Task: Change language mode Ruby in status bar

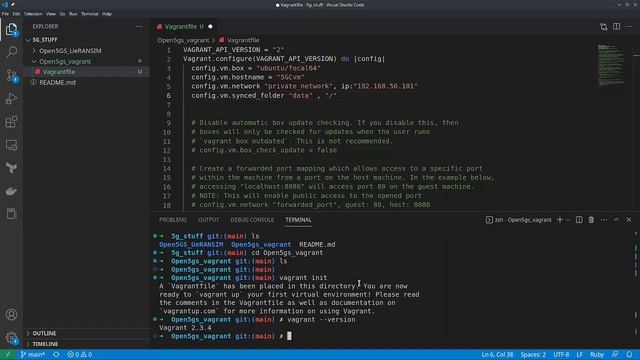Action: point(597,354)
